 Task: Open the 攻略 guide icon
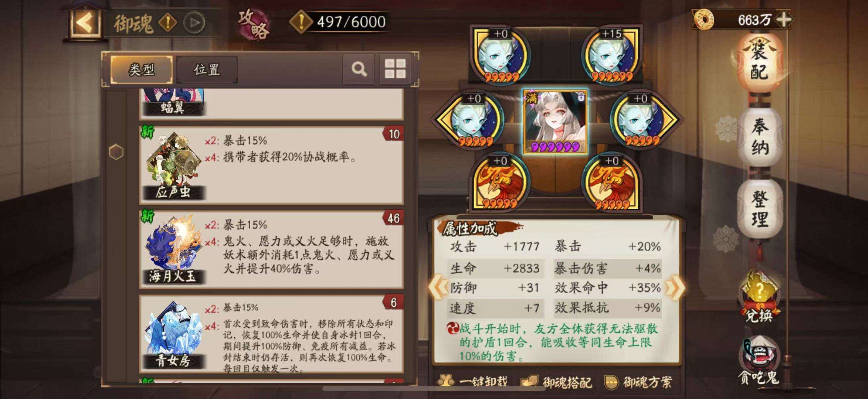tap(253, 24)
